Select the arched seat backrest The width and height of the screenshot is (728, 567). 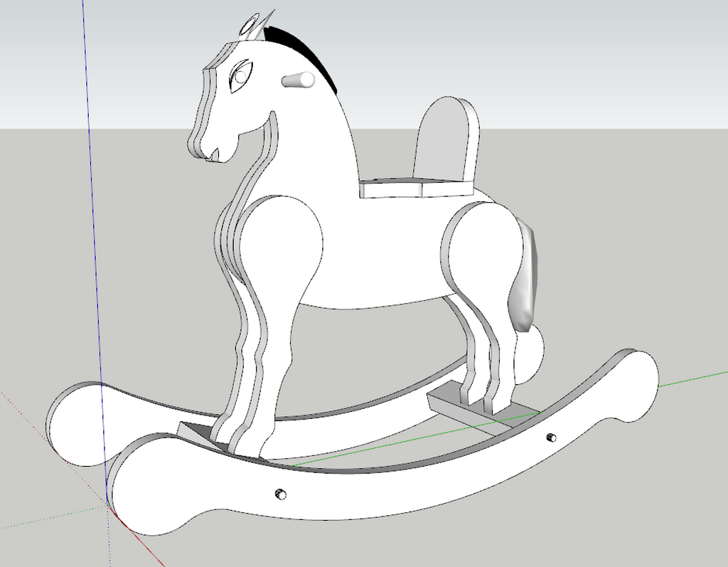coord(446,139)
